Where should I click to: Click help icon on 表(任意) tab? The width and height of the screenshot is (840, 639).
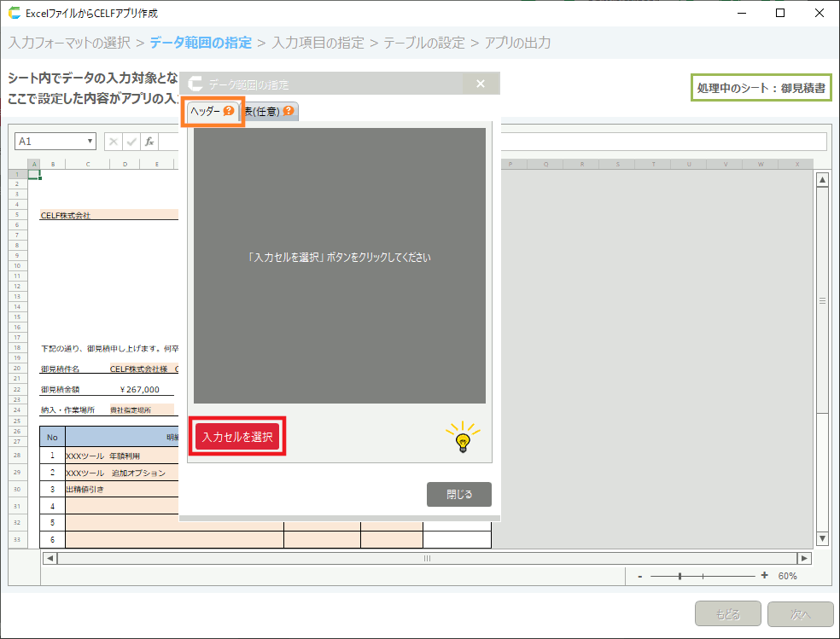point(289,111)
